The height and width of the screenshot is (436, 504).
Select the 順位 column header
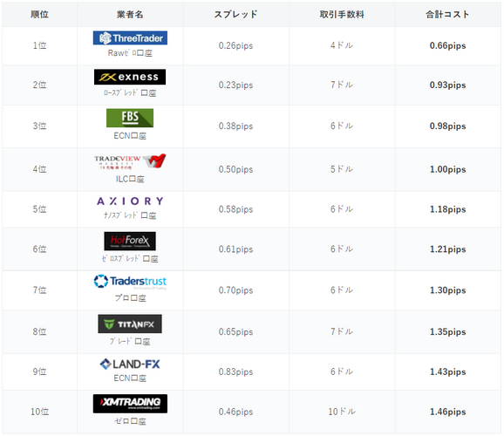point(39,14)
